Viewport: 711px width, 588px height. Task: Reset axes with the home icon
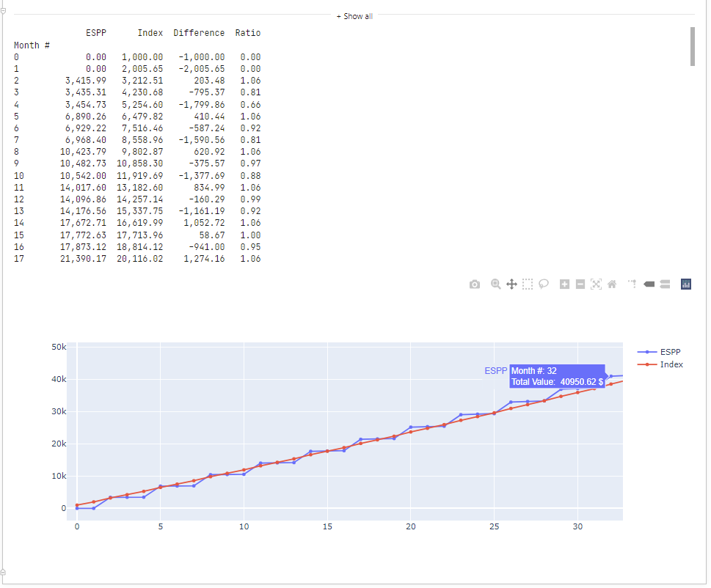(x=612, y=284)
